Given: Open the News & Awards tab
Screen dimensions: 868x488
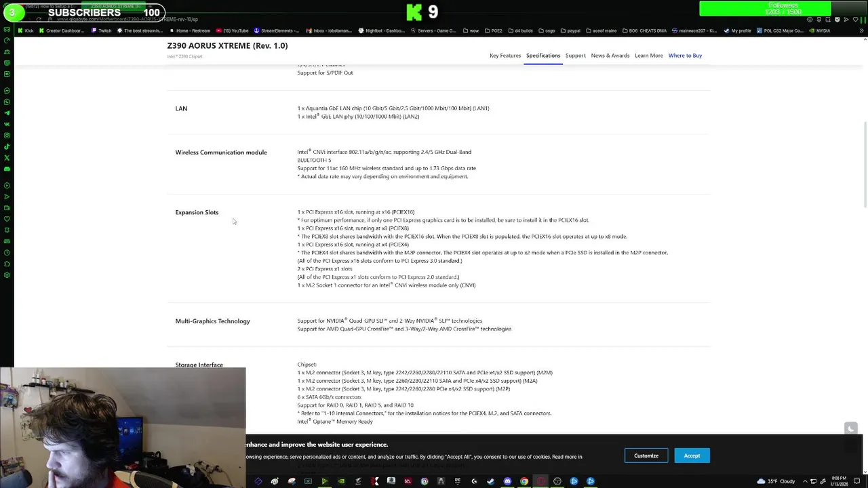Looking at the screenshot, I should [x=610, y=56].
